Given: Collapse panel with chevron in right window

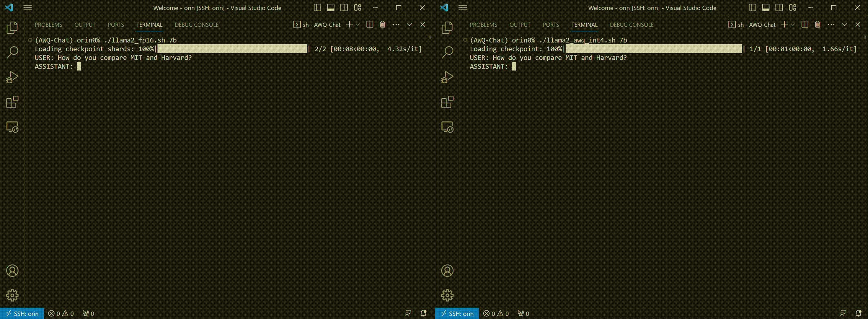Looking at the screenshot, I should [844, 25].
